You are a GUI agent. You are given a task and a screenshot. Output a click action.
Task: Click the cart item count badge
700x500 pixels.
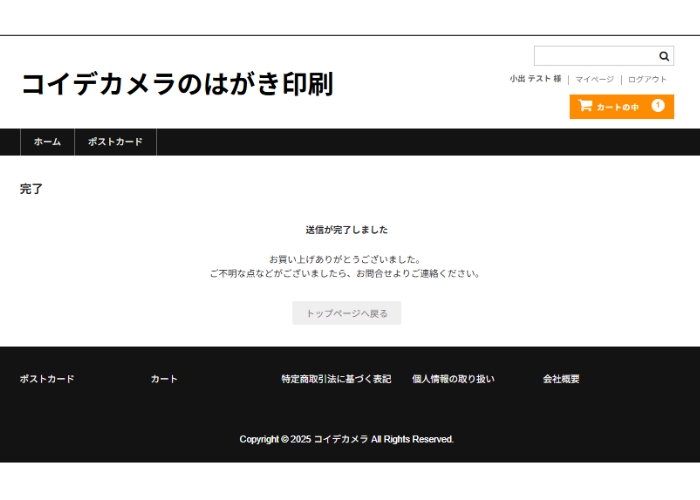[658, 106]
